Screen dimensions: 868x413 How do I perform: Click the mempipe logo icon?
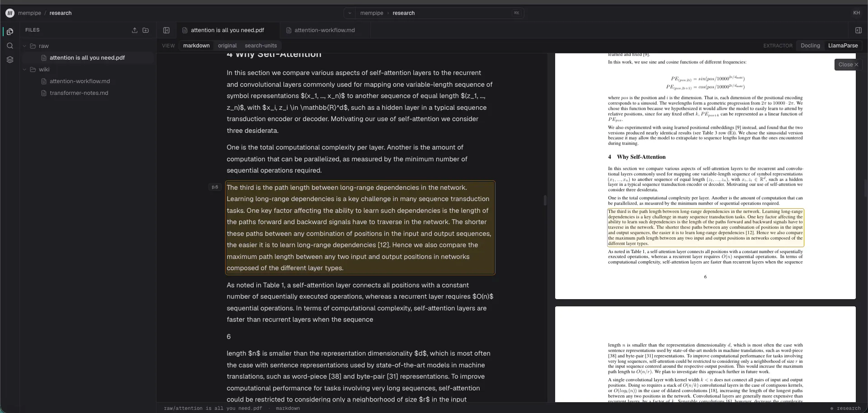click(9, 13)
